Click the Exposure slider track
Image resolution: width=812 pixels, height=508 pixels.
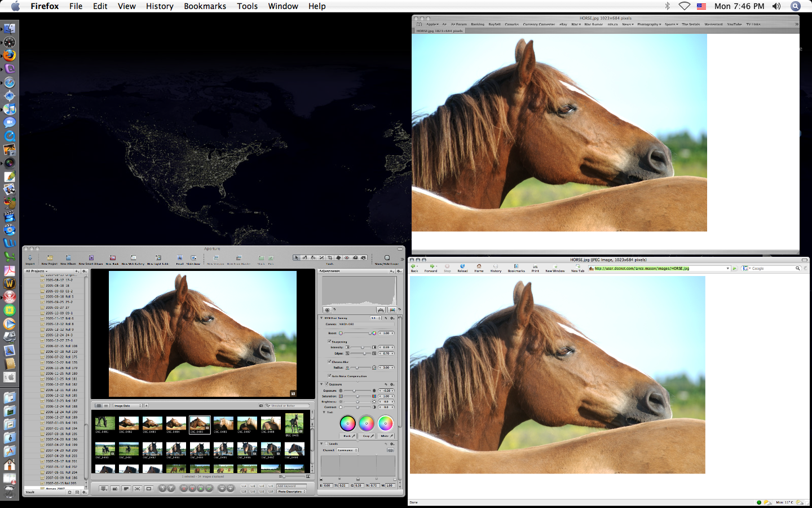tap(358, 391)
